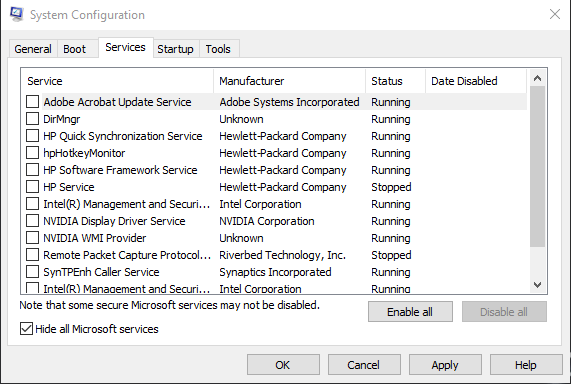
Task: Select Stopped status of Remote Packet Capture
Action: coord(391,255)
